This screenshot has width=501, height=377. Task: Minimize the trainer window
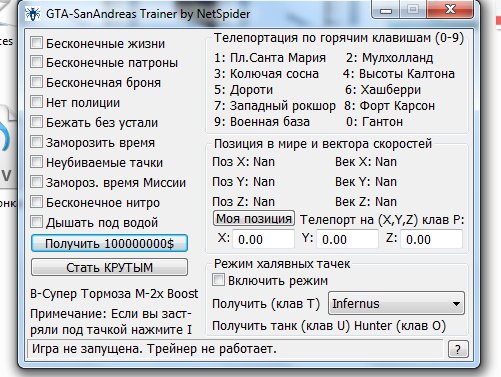tap(386, 10)
